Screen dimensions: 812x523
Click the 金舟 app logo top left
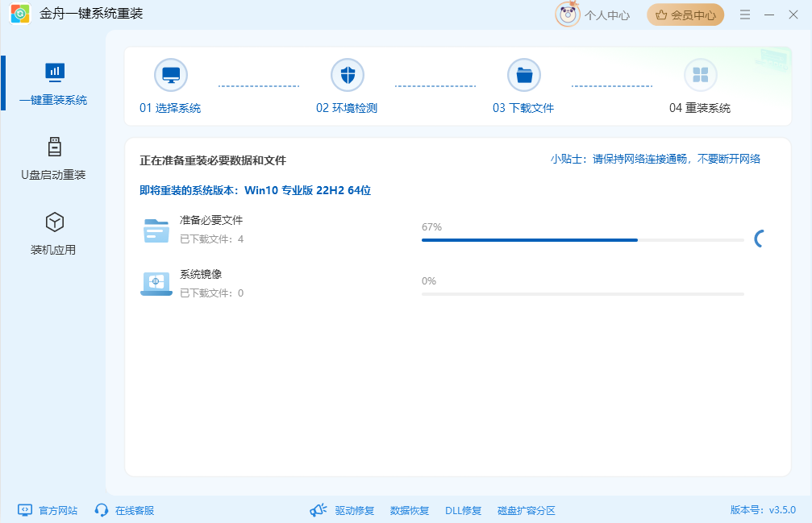point(19,14)
